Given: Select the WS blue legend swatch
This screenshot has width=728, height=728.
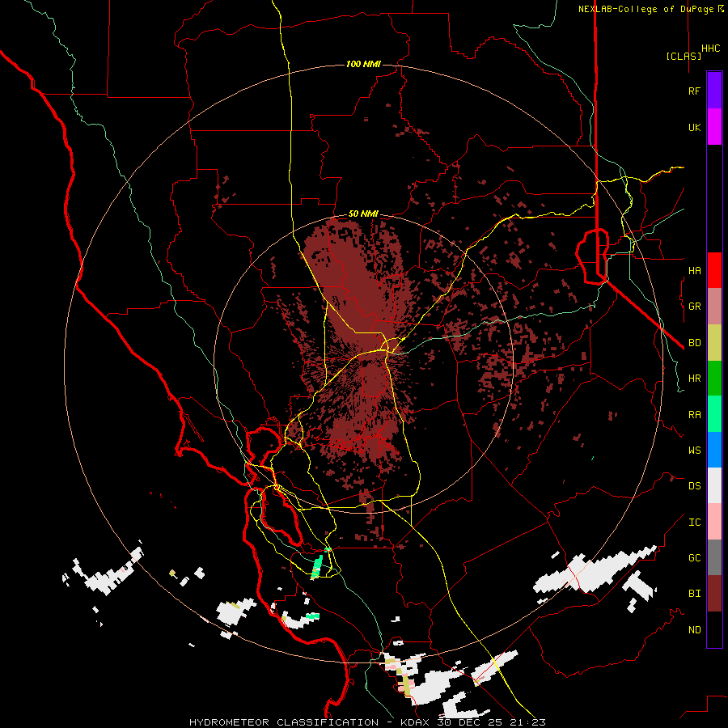Looking at the screenshot, I should tap(714, 450).
